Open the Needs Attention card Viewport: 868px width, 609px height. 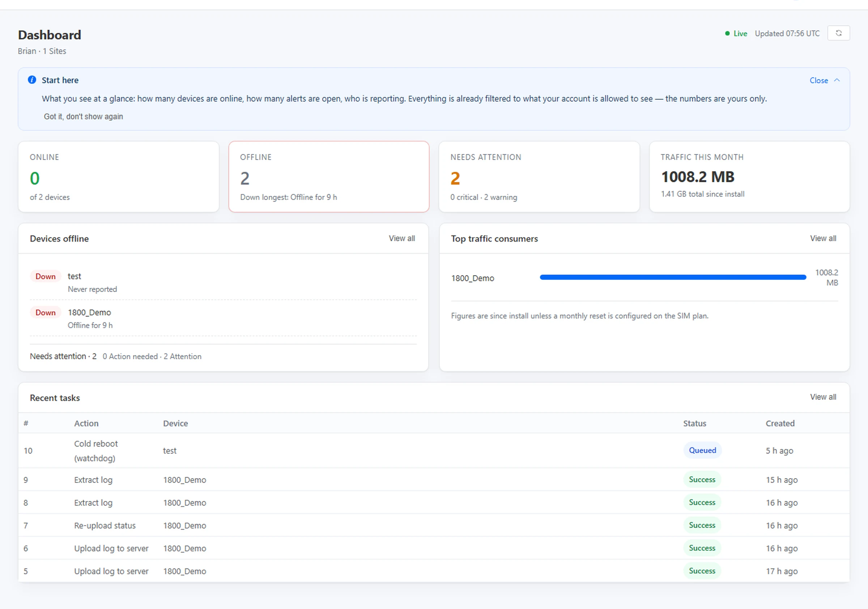[x=539, y=176]
